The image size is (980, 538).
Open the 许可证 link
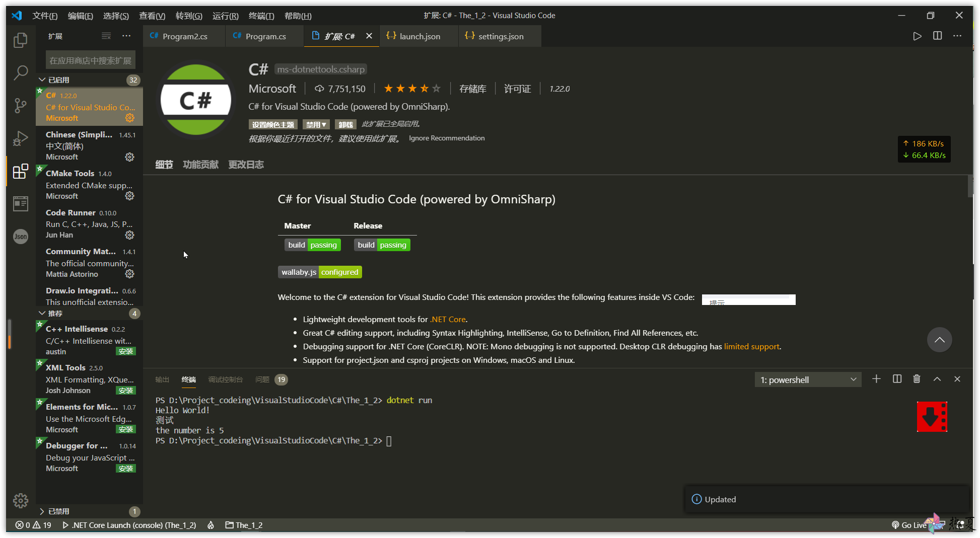tap(517, 89)
